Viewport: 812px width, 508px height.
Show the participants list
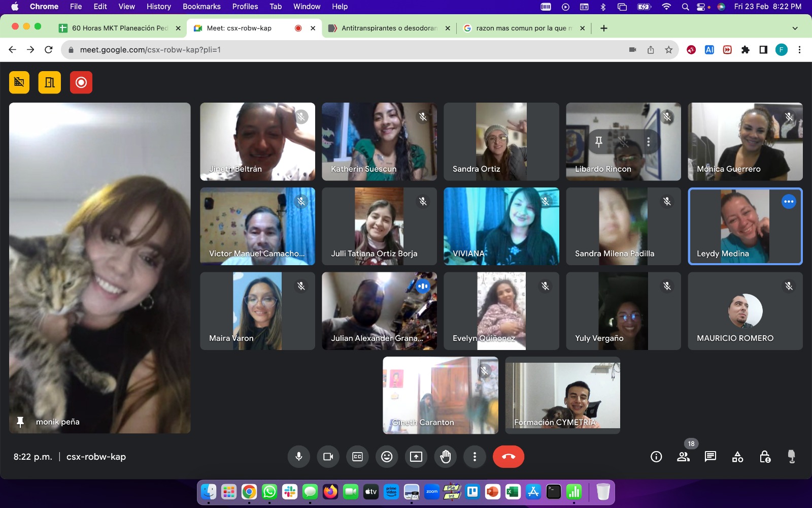coord(683,457)
